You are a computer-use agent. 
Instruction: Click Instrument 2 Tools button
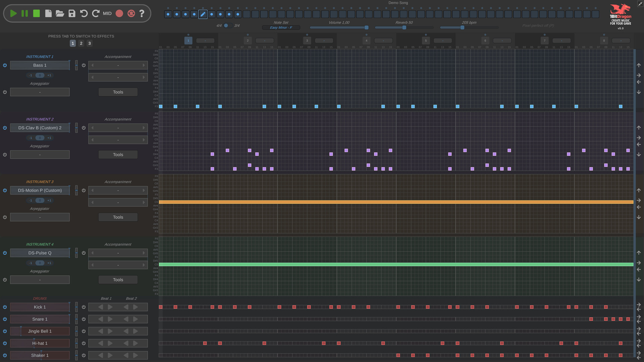tap(118, 155)
